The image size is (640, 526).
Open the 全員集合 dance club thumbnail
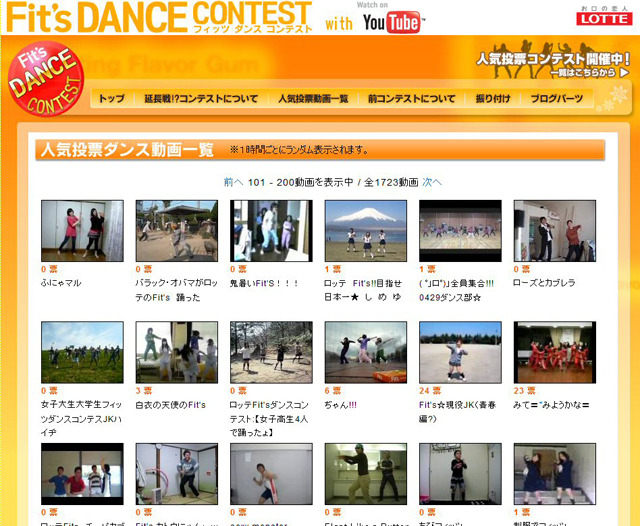click(460, 231)
